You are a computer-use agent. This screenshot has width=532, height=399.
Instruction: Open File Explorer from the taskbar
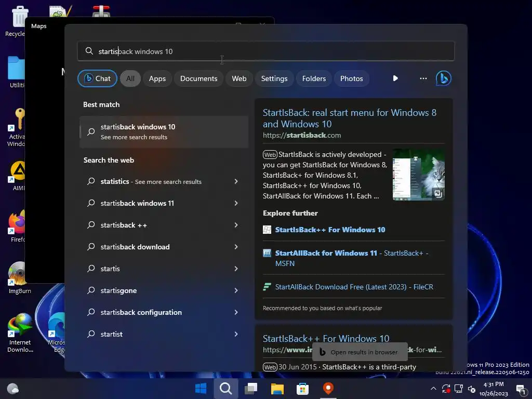pyautogui.click(x=277, y=388)
